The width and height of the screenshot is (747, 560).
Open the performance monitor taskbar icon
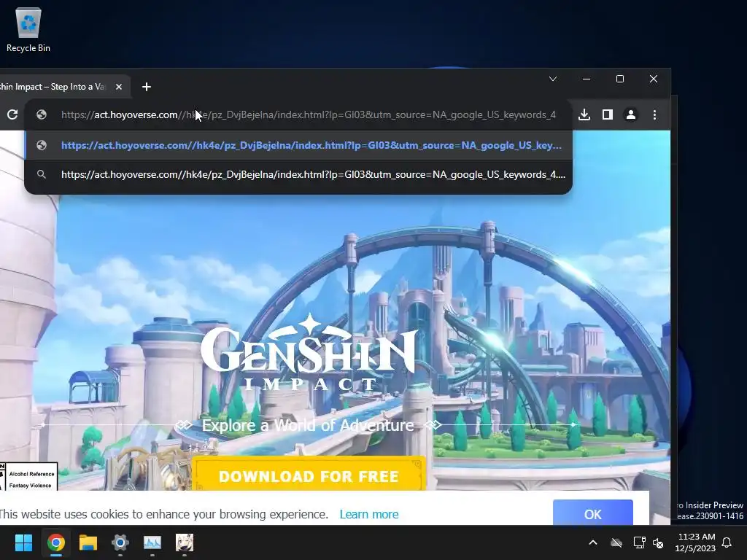(152, 542)
